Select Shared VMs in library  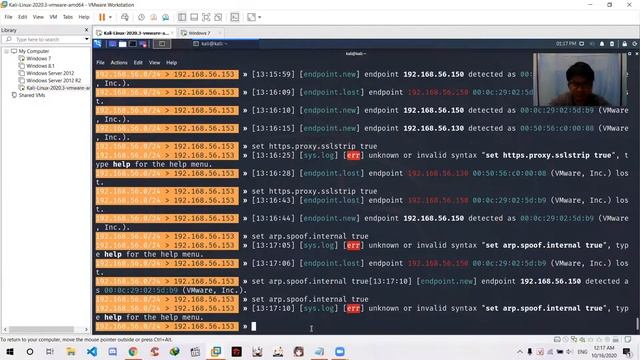[x=31, y=95]
